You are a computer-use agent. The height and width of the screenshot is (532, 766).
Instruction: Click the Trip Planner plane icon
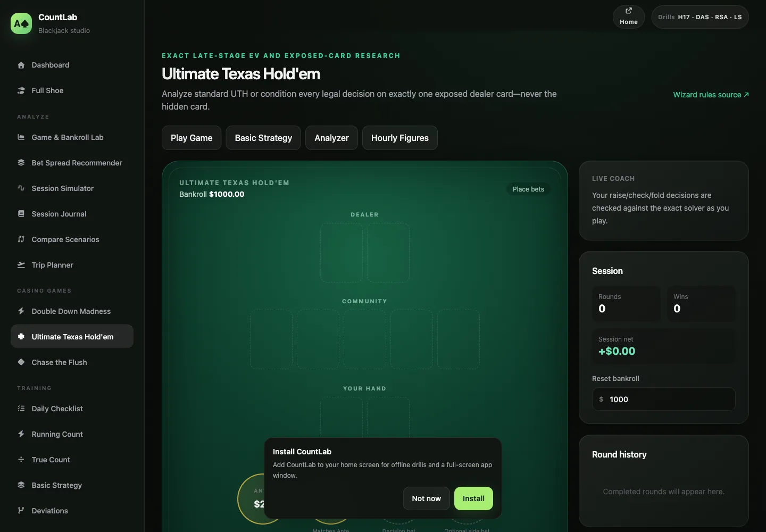pos(21,265)
